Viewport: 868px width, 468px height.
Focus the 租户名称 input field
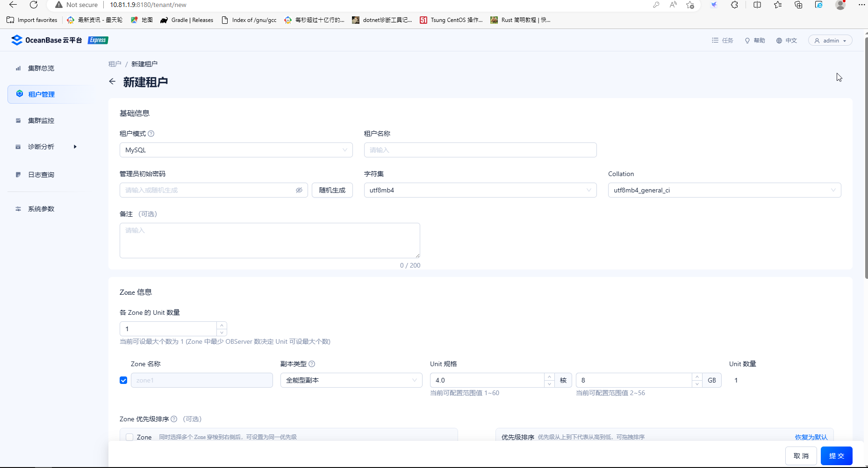point(480,150)
